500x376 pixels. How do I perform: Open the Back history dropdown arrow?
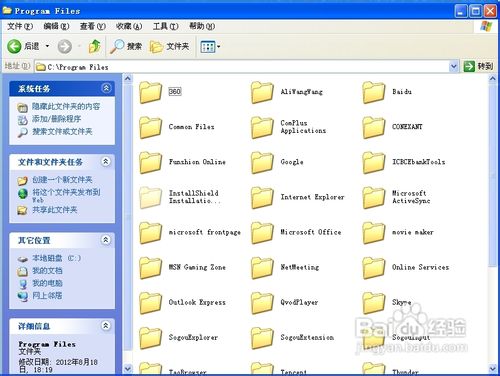pyautogui.click(x=47, y=46)
